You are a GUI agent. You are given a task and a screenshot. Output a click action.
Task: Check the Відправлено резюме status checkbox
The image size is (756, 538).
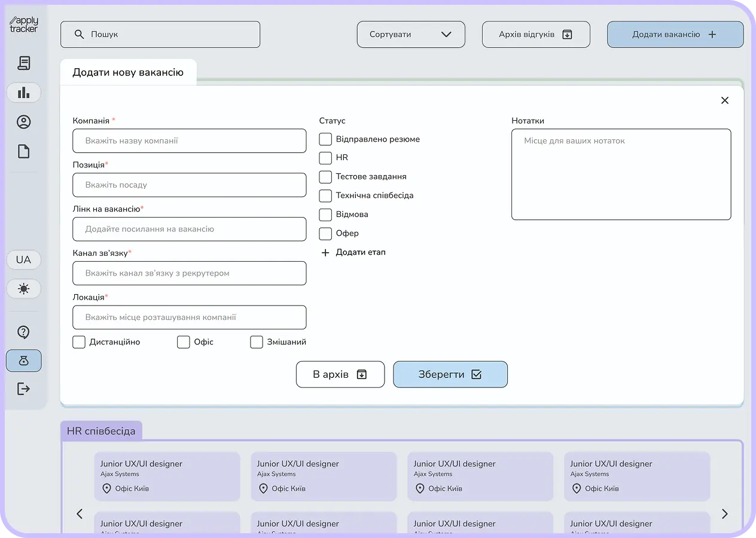pyautogui.click(x=325, y=139)
